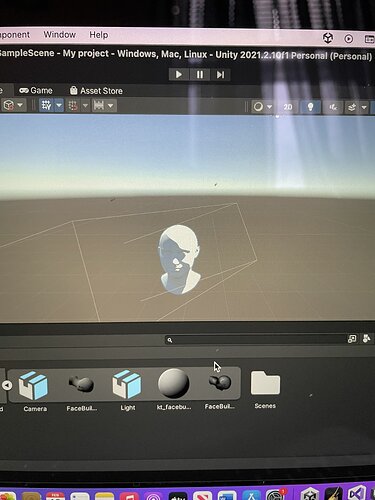This screenshot has width=375, height=500.
Task: Open the Window menu
Action: point(60,34)
